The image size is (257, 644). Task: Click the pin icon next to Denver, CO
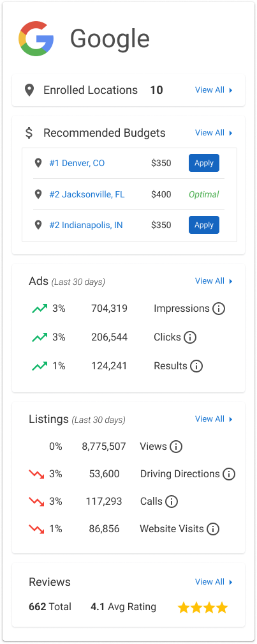(38, 164)
